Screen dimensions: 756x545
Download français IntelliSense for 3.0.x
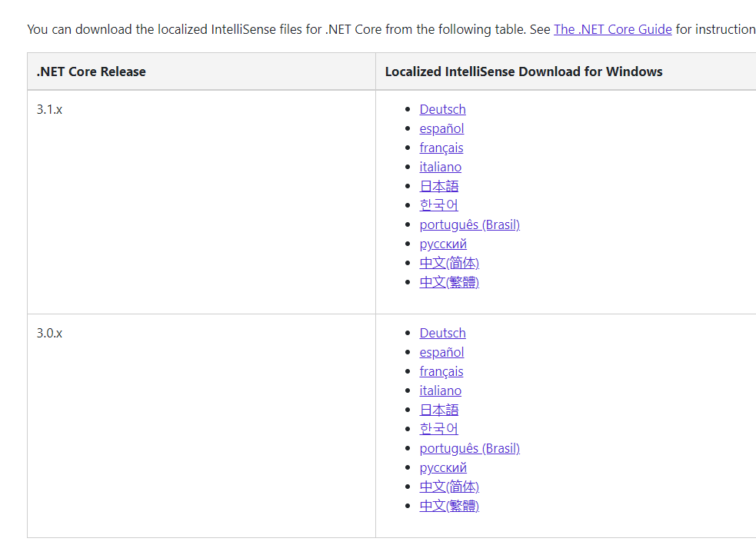[441, 371]
